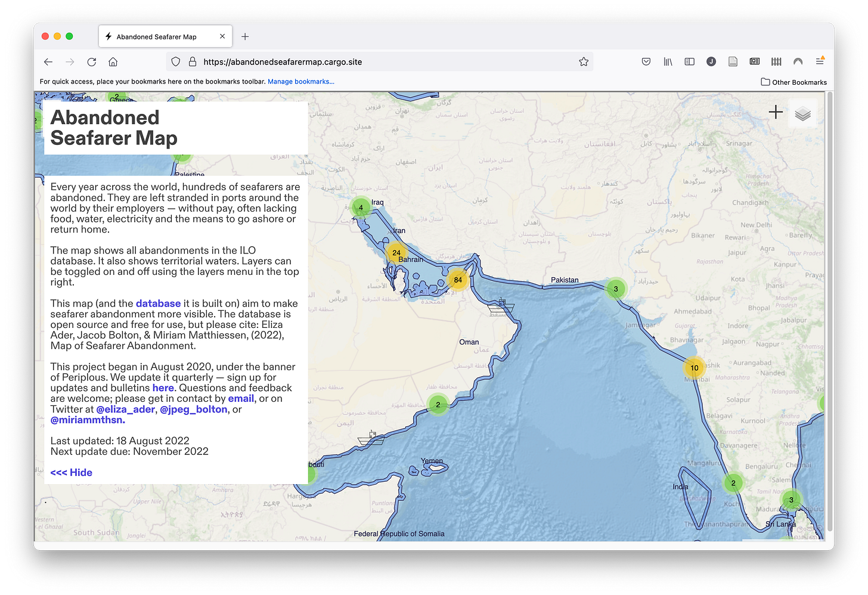Expand the 84 abandonment cluster near Dubai
Screen dimensions: 868x595
pos(458,279)
